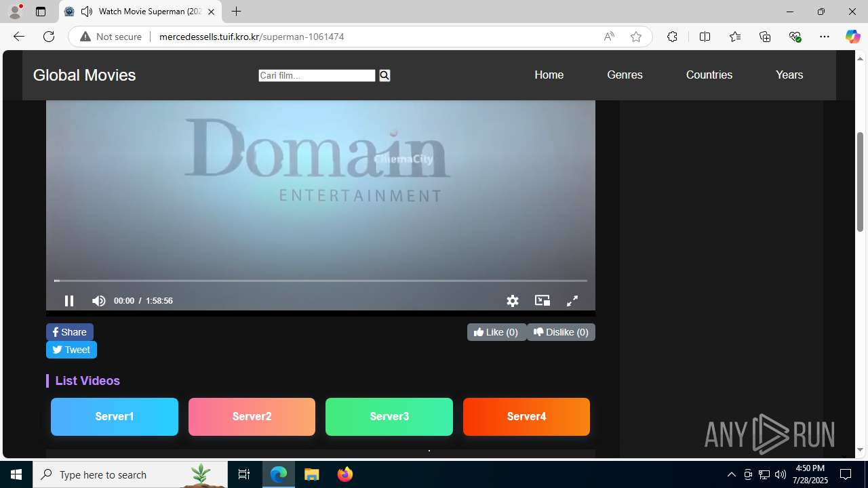This screenshot has width=868, height=488.
Task: Open tab actions menu
Action: click(x=41, y=12)
